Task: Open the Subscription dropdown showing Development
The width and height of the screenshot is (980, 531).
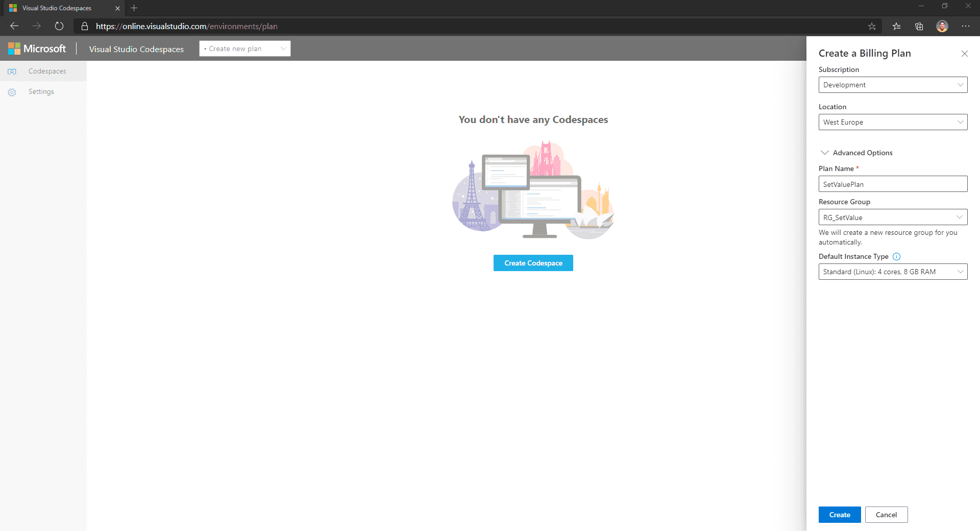Action: [x=893, y=85]
